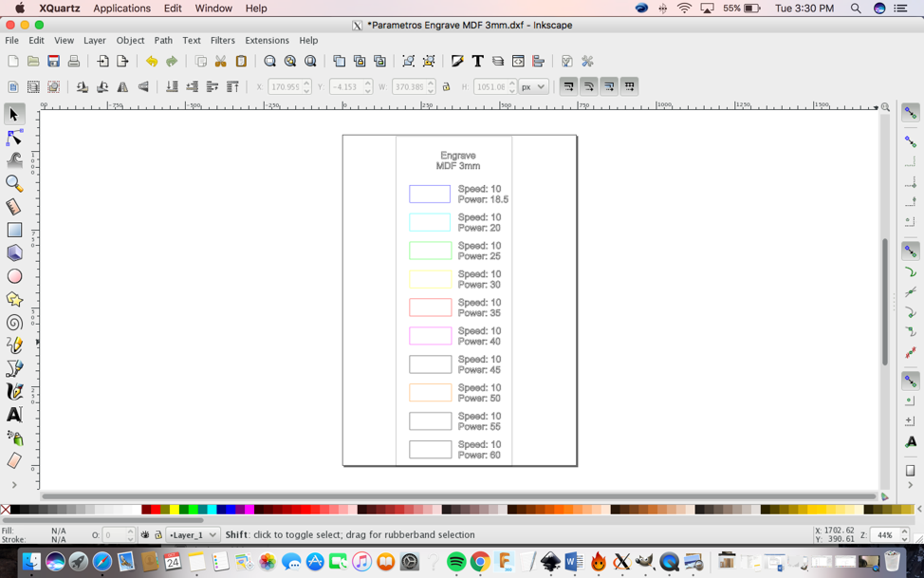Screen dimensions: 924x578
Task: Select the Tweak tool
Action: click(x=15, y=160)
